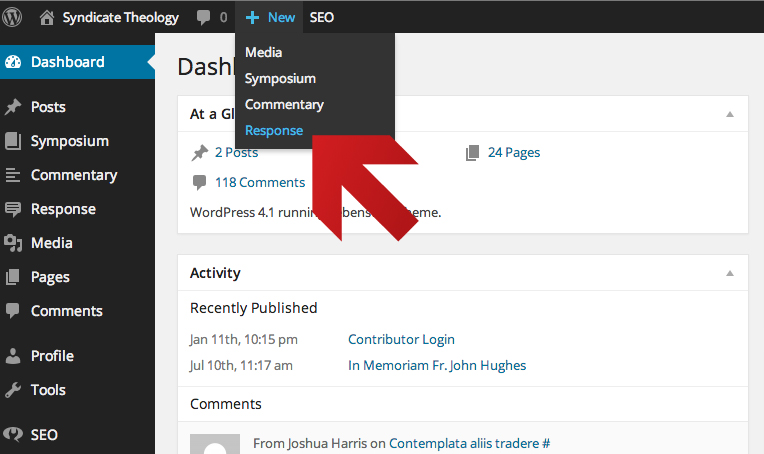Choose Response from the New dropdown
Viewport: 764px width, 454px height.
pos(274,131)
